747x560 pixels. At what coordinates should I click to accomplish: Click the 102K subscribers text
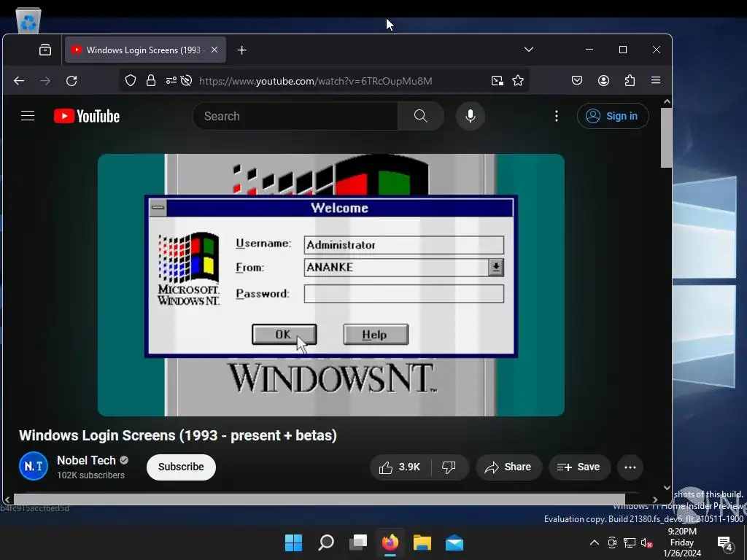[x=90, y=475]
